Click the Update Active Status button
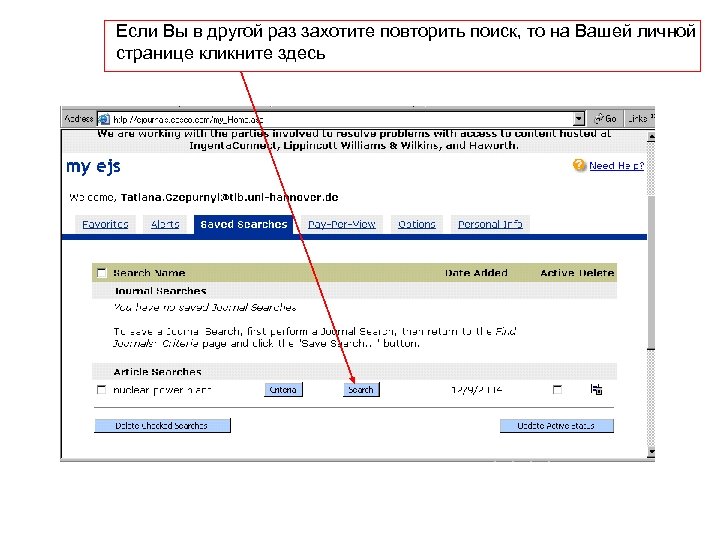The height and width of the screenshot is (540, 720). (556, 426)
